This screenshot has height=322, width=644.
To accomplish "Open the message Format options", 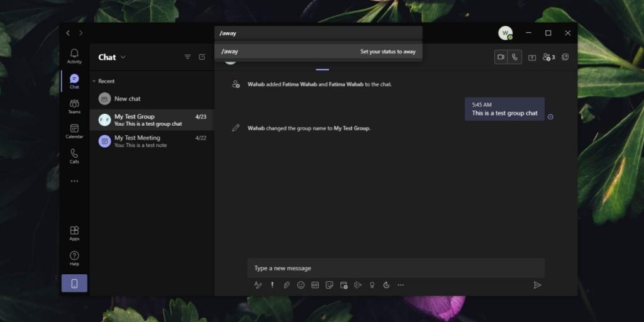I will pyautogui.click(x=258, y=285).
